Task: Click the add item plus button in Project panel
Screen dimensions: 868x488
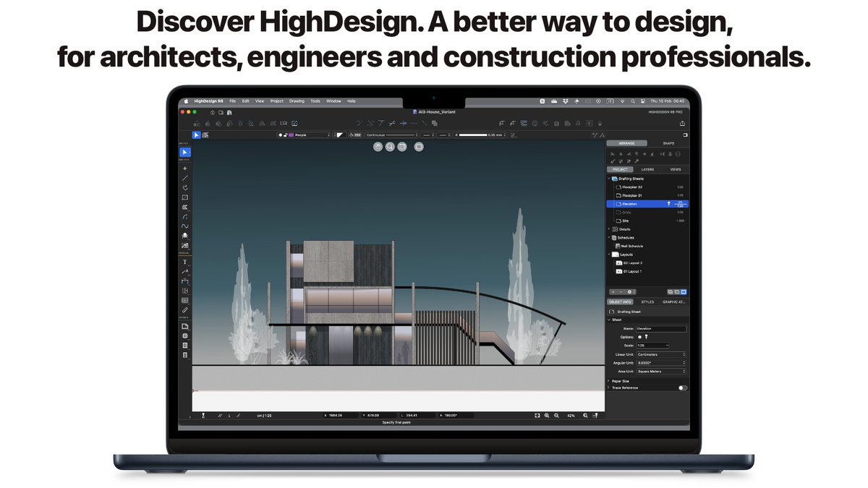Action: (x=613, y=291)
